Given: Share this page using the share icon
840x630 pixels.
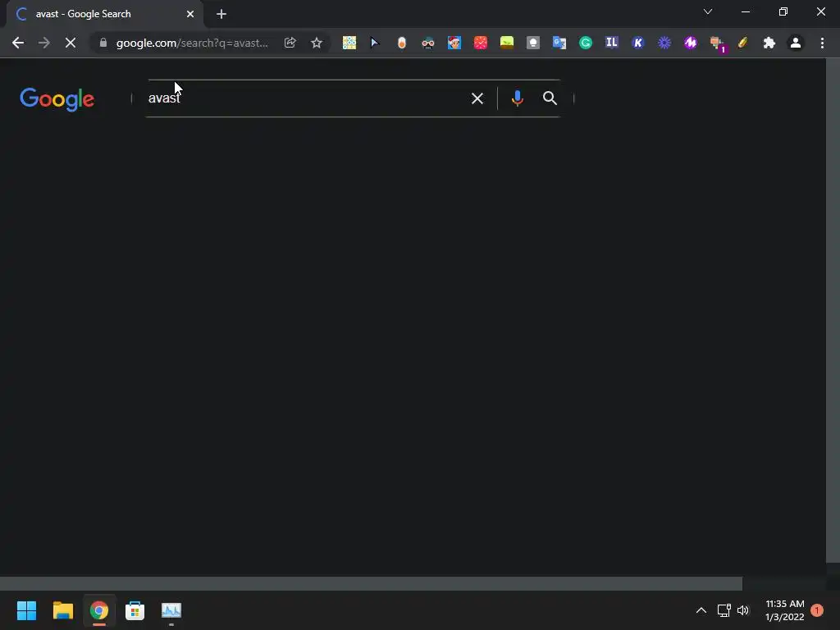Looking at the screenshot, I should point(290,43).
